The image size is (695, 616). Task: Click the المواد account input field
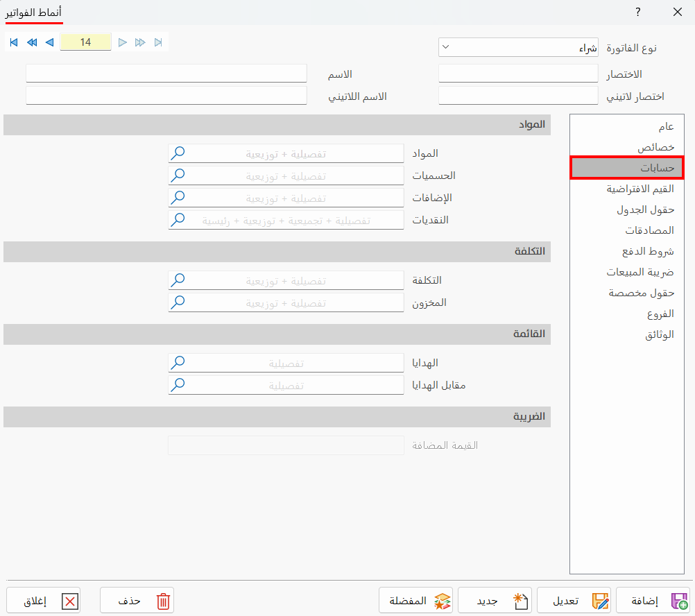point(286,153)
